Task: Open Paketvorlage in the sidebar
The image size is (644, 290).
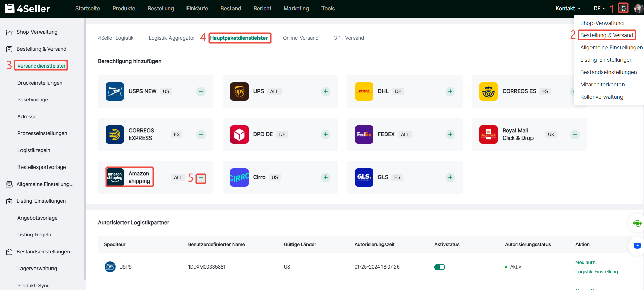Action: [33, 100]
